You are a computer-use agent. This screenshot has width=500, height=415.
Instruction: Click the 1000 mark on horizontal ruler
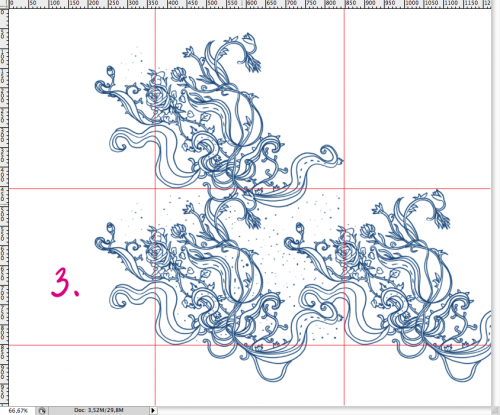[x=411, y=3]
